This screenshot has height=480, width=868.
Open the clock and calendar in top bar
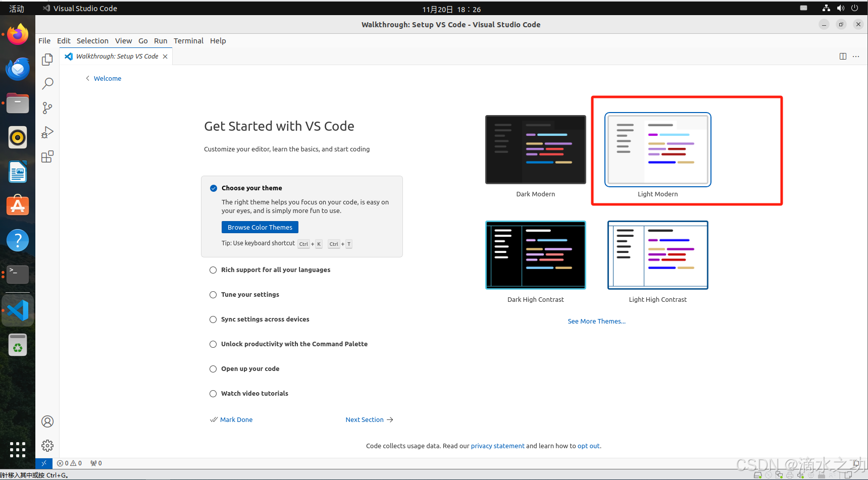451,9
